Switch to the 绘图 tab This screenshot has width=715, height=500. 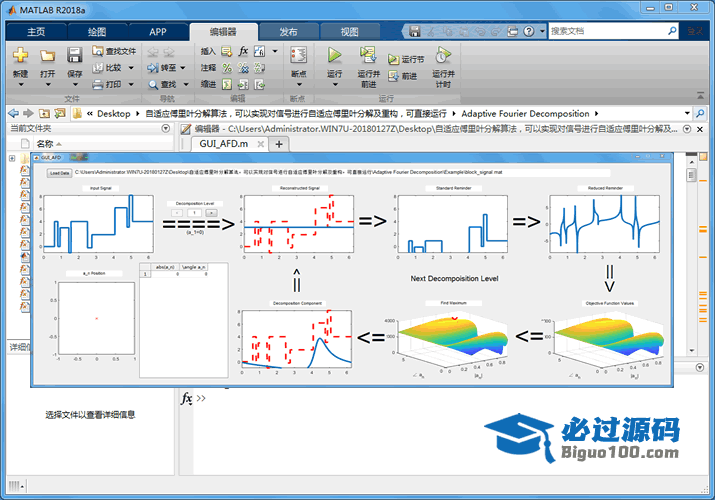pos(97,32)
